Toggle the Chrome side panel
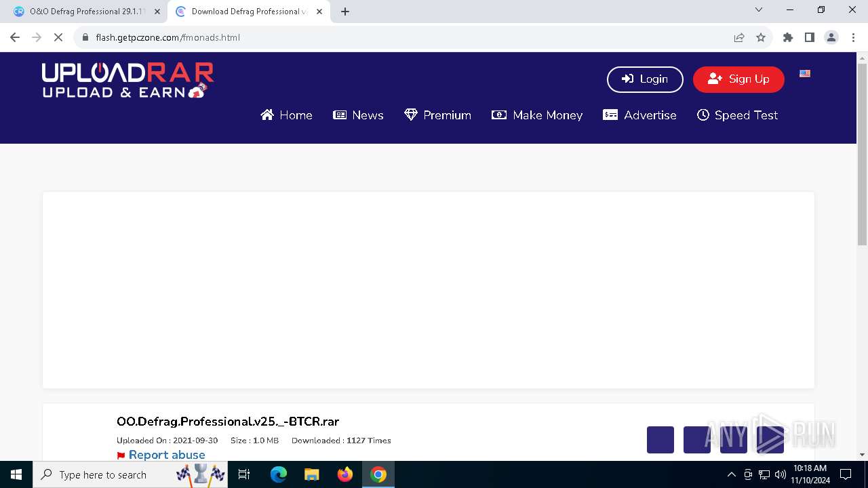 [810, 37]
